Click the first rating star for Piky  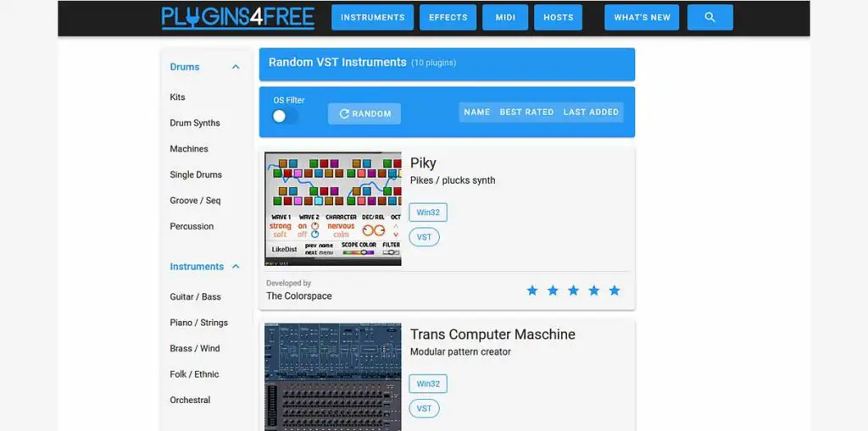click(x=532, y=290)
